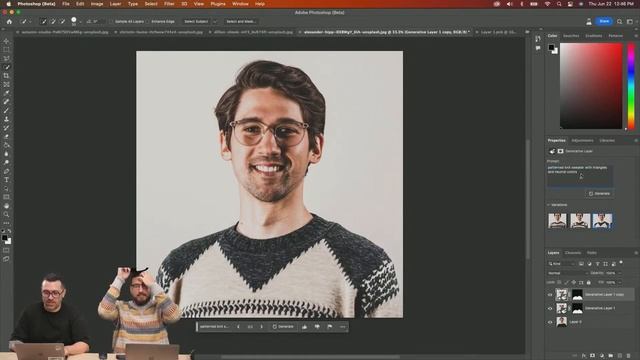This screenshot has height=360, width=640.
Task: Select the Dodge tool
Action: click(x=6, y=162)
